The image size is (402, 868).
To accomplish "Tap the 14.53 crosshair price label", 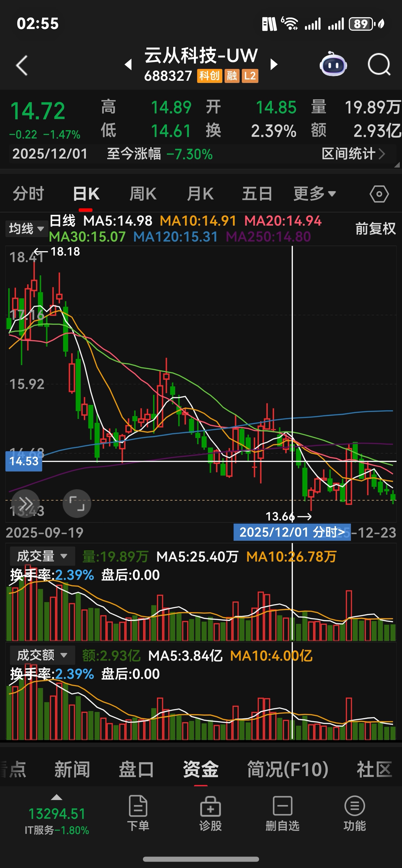I will [x=24, y=461].
